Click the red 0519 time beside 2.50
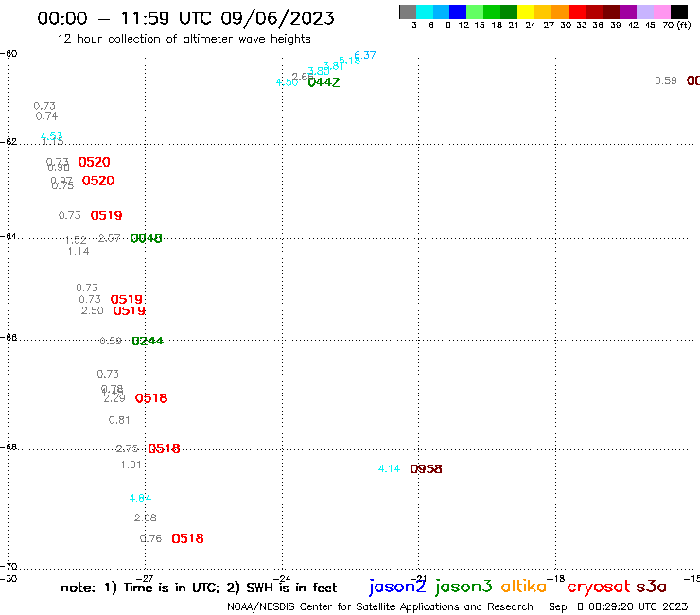Image resolution: width=700 pixels, height=615 pixels. click(x=129, y=311)
